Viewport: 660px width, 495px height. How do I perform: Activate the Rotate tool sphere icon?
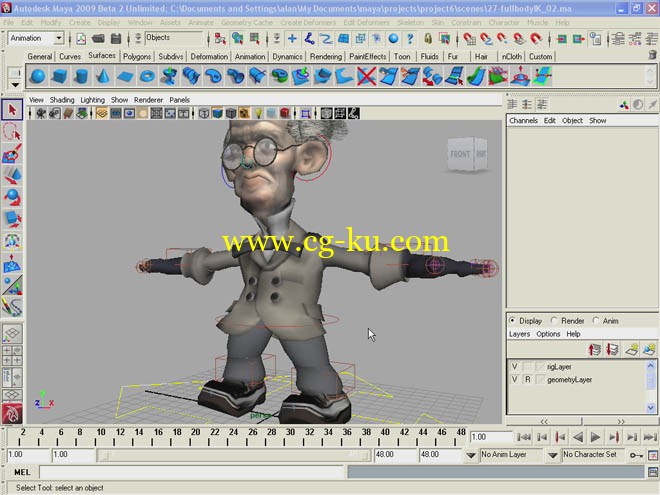pyautogui.click(x=12, y=197)
